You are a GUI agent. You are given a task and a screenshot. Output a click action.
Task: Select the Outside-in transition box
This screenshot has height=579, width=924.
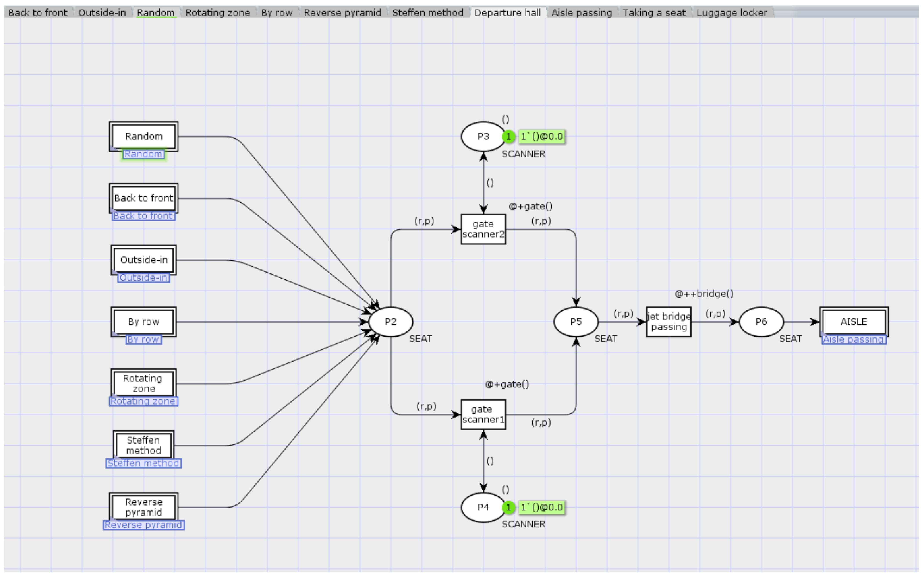click(144, 260)
